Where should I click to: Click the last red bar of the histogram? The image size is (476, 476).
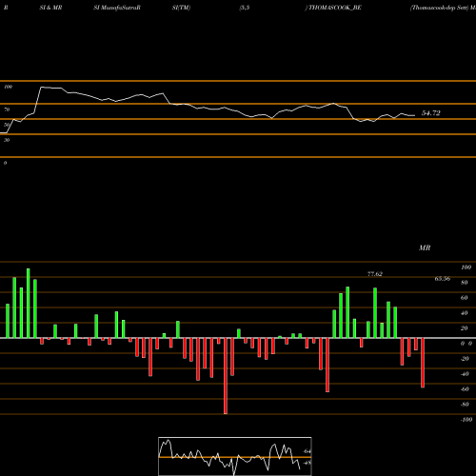coord(423,363)
